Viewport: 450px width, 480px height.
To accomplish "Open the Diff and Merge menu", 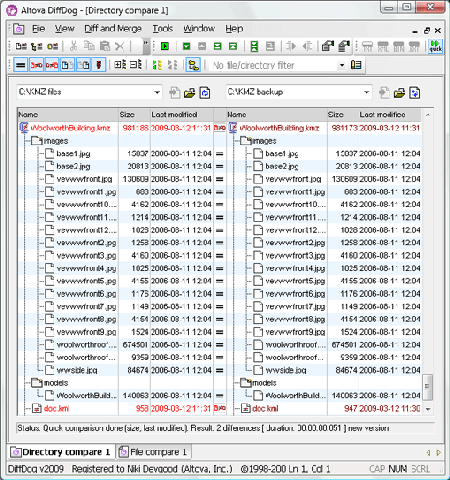I will 113,29.
